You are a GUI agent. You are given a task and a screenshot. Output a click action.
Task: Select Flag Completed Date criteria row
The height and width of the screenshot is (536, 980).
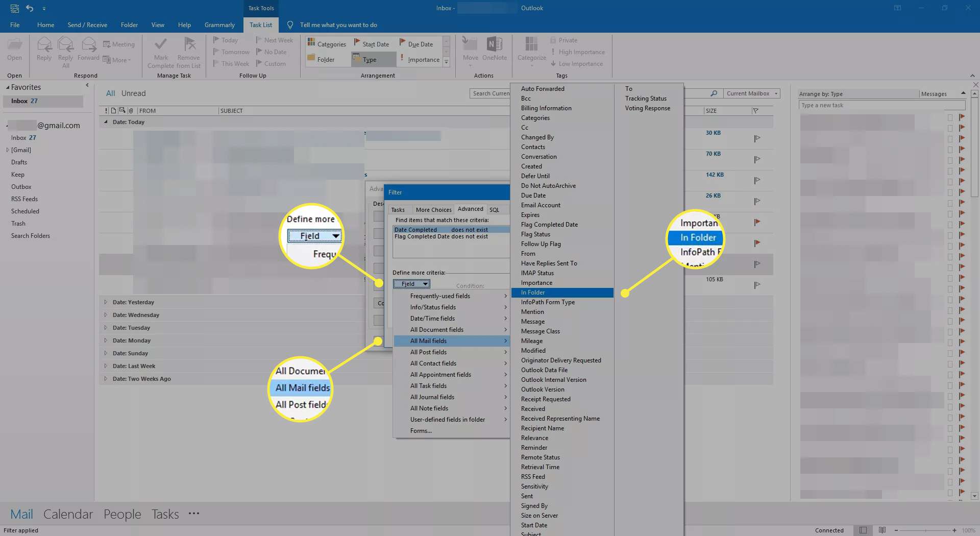[451, 237]
